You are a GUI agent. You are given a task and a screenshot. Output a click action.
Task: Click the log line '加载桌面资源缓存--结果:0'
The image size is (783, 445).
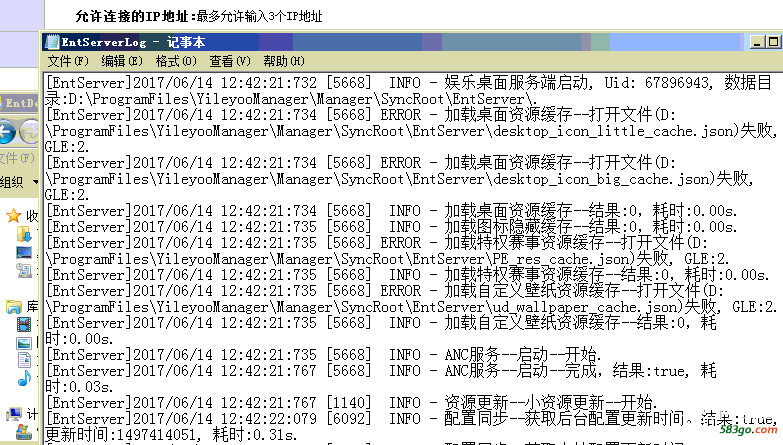point(391,211)
